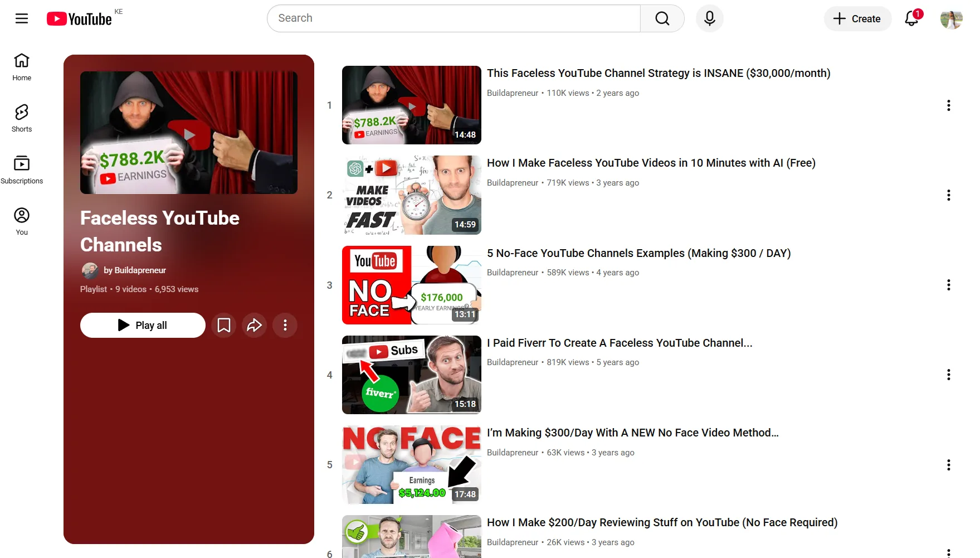
Task: Open the $5,124.00 earnings thumbnail
Action: click(412, 465)
